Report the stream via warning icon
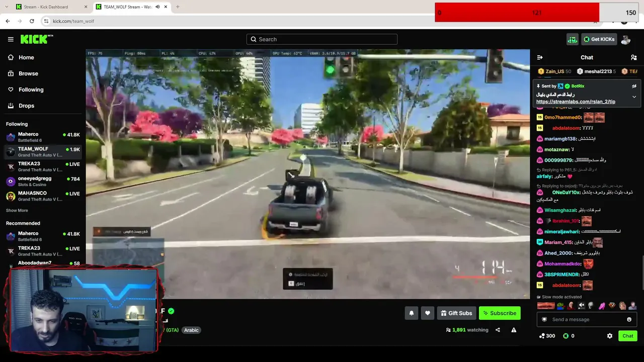This screenshot has height=362, width=644. (x=514, y=330)
